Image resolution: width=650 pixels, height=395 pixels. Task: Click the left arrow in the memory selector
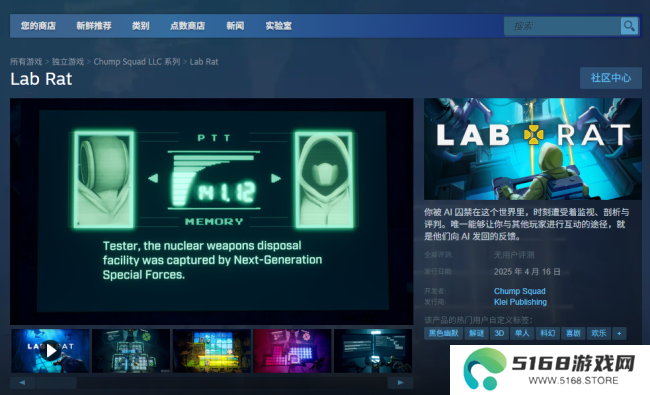coord(153,178)
